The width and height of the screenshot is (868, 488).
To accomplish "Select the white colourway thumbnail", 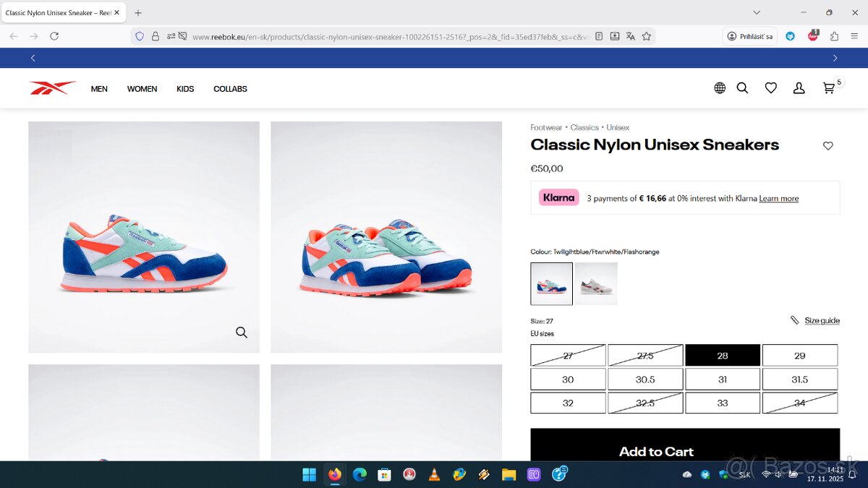I will point(596,283).
